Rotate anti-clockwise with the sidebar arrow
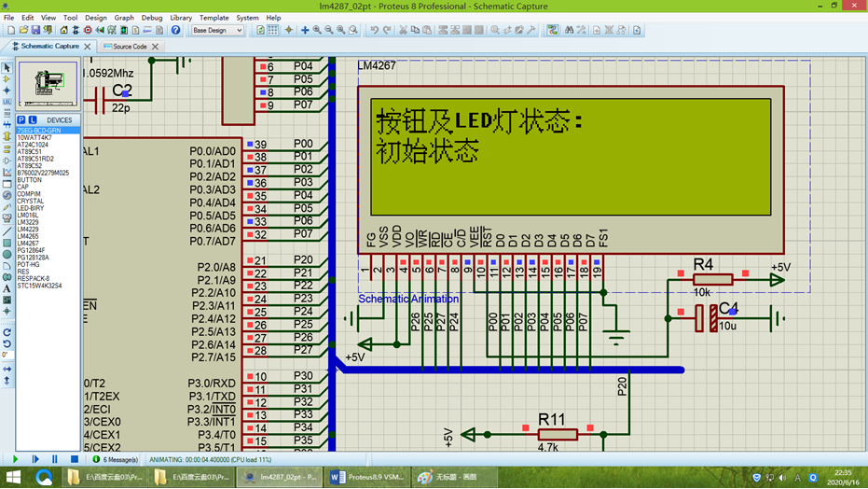The image size is (868, 489). 7,343
